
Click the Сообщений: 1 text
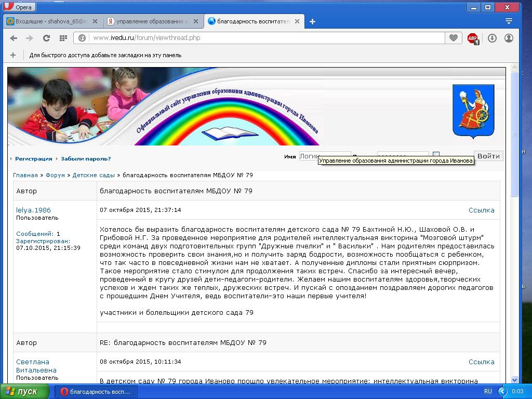pos(38,234)
